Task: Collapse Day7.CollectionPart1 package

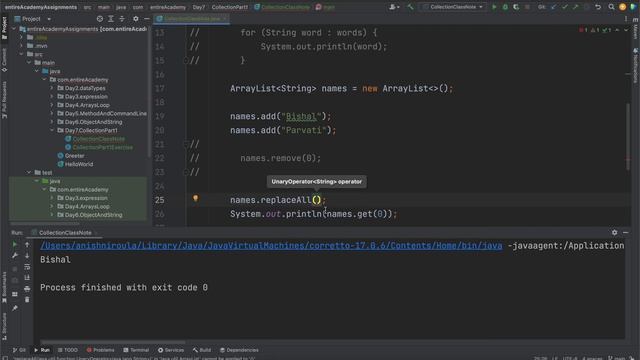Action: [52, 130]
